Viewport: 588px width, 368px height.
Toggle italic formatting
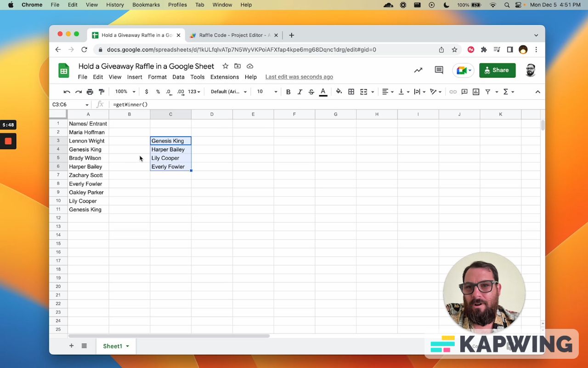point(300,92)
